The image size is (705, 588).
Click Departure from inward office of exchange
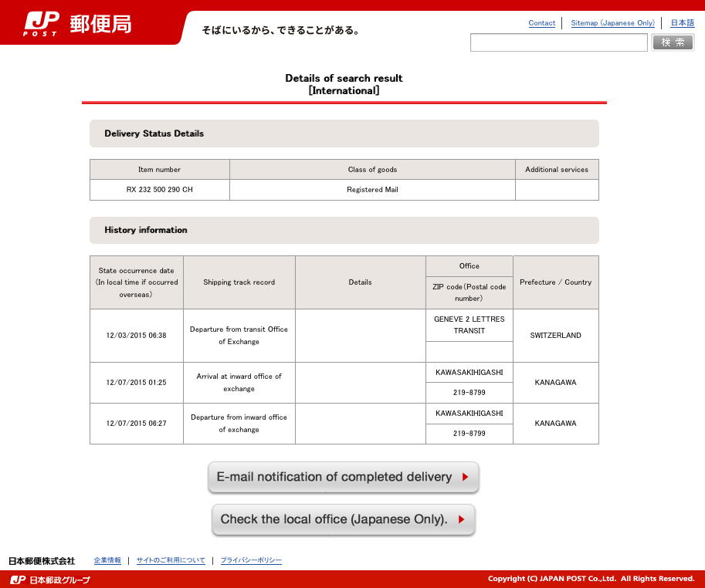[239, 423]
